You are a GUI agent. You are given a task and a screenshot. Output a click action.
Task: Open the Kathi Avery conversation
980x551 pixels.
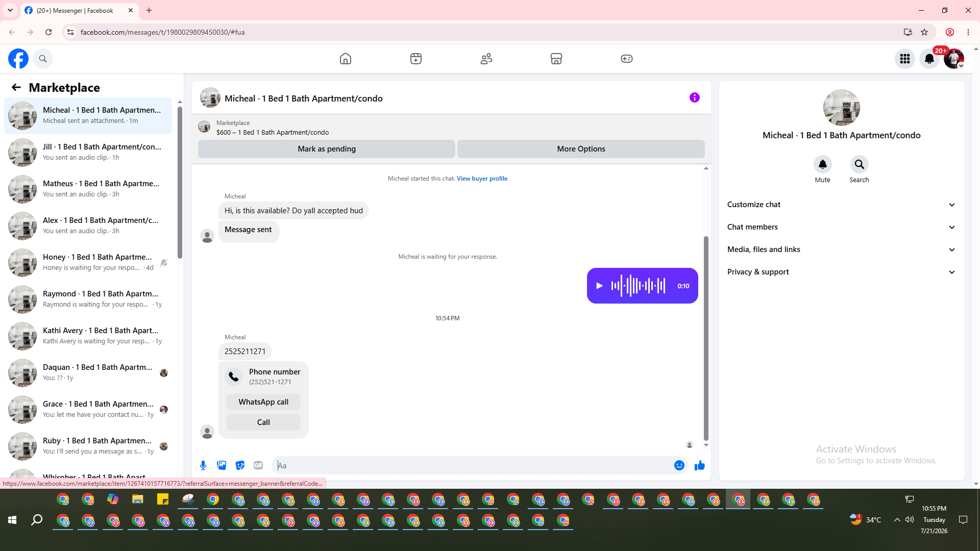click(x=88, y=336)
